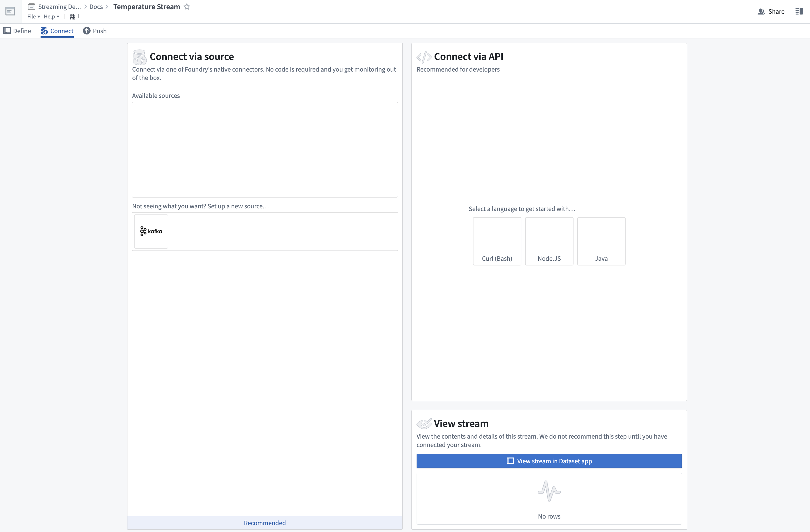Viewport: 810px width, 532px height.
Task: Open the compass sidebar icon top left
Action: click(10, 11)
